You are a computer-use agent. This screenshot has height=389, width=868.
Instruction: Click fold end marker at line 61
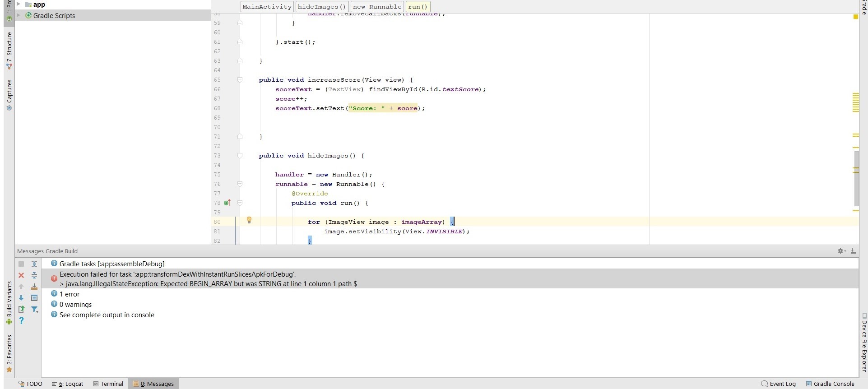coord(240,42)
